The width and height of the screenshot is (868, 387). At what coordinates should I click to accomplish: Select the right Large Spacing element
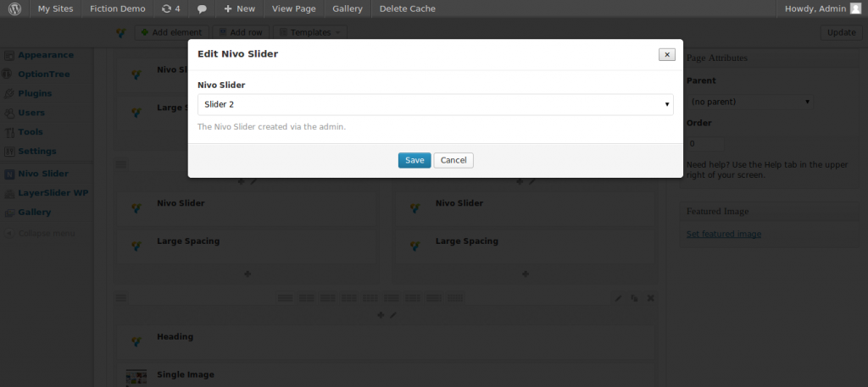point(524,247)
